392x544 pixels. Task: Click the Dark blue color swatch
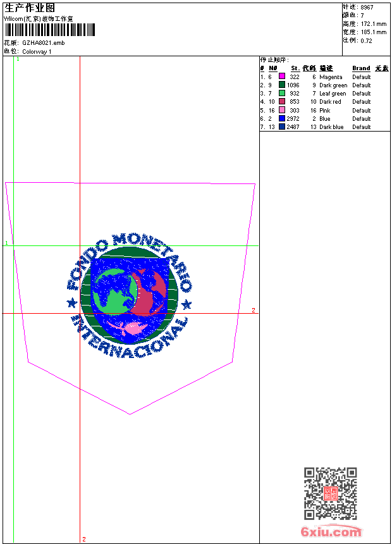point(282,127)
